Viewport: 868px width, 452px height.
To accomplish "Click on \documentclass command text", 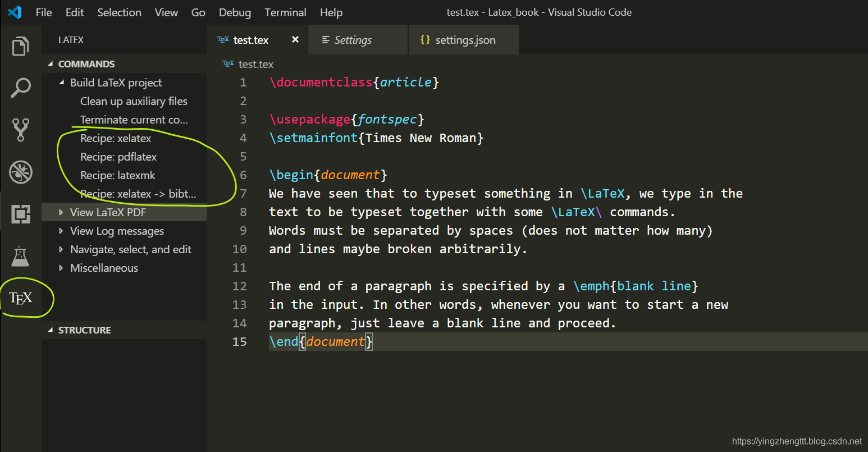I will [x=321, y=83].
